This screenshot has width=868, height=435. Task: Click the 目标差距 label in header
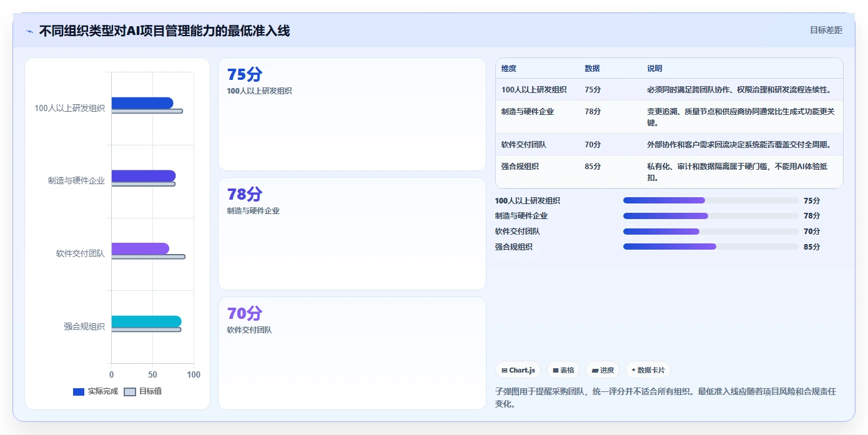(x=826, y=30)
